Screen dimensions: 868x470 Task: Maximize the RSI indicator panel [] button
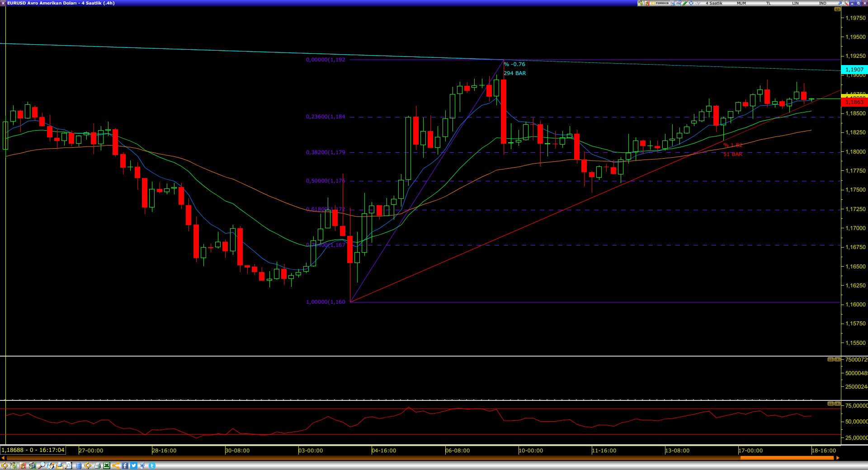(x=830, y=403)
